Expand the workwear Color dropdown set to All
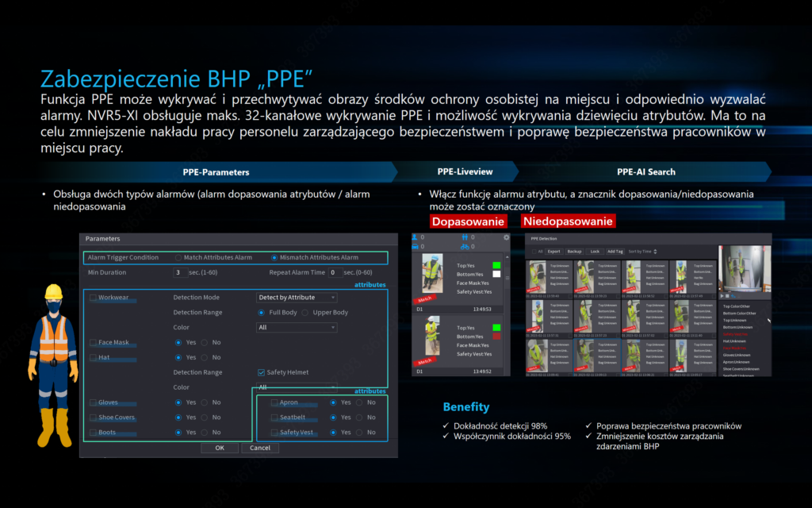This screenshot has width=812, height=508. coord(297,327)
